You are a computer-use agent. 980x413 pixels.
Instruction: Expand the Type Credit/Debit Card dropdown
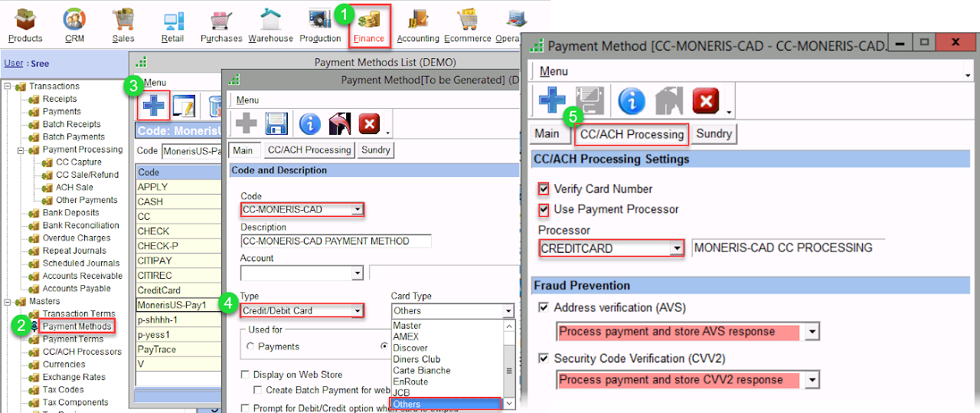[x=357, y=310]
